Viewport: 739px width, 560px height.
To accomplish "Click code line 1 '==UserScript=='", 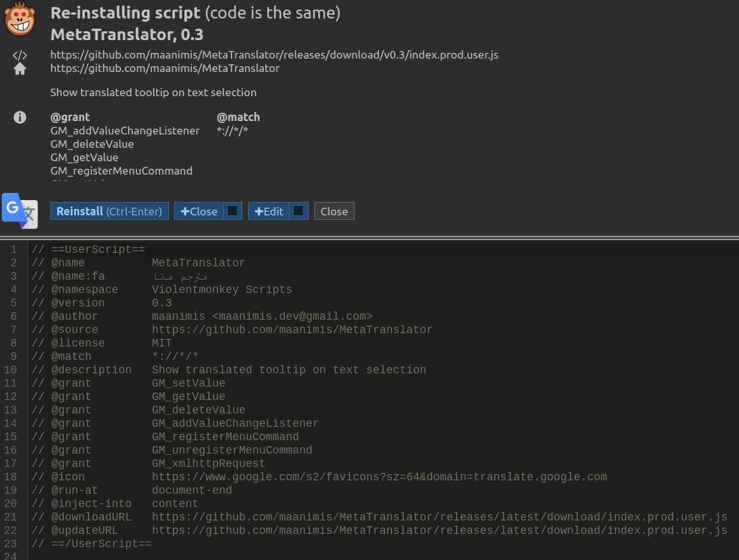I will tap(89, 249).
